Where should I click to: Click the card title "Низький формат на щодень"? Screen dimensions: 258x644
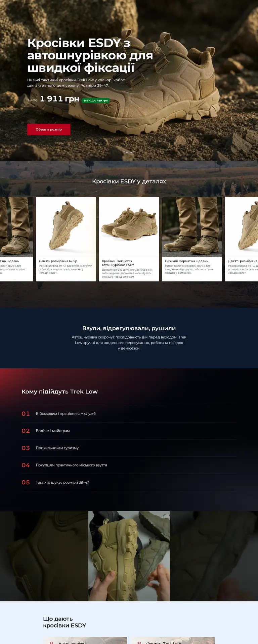(x=186, y=261)
